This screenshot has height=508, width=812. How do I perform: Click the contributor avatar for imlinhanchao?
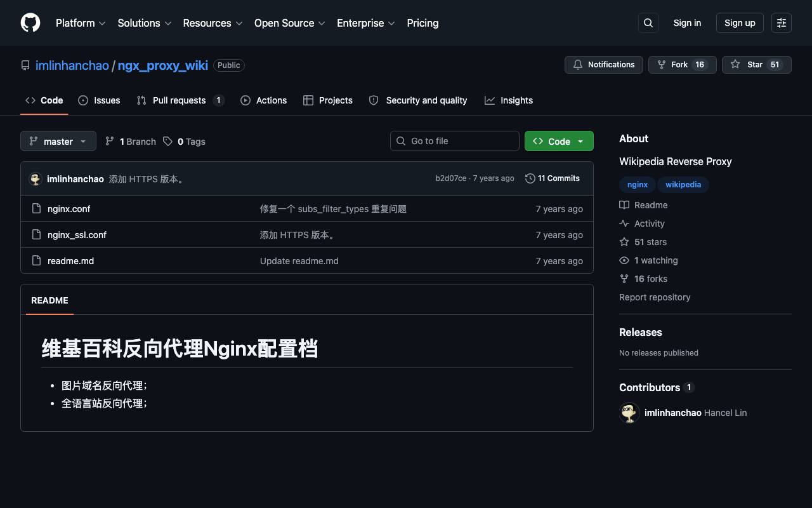629,413
